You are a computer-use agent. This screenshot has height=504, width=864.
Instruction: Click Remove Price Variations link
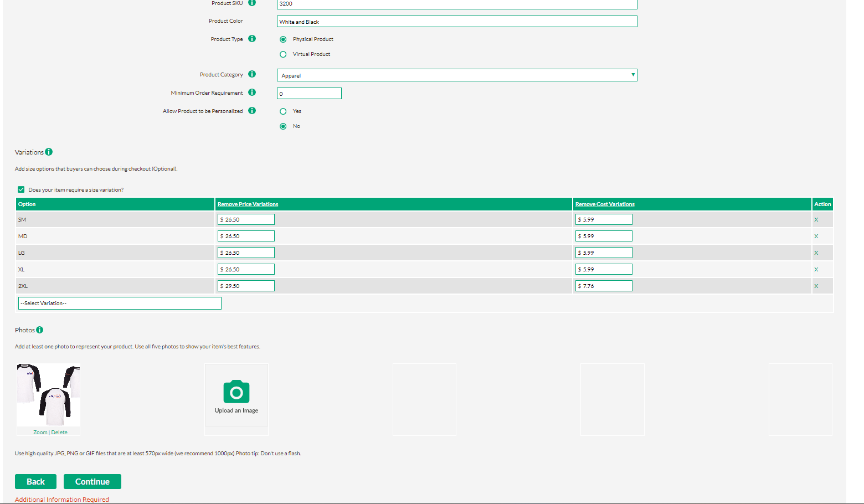pyautogui.click(x=248, y=204)
